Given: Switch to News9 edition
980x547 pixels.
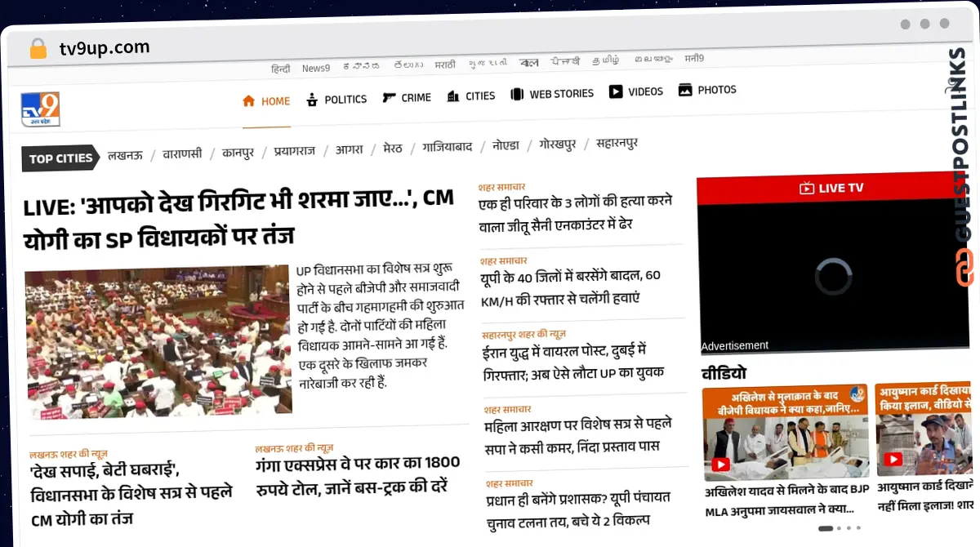Looking at the screenshot, I should 315,69.
